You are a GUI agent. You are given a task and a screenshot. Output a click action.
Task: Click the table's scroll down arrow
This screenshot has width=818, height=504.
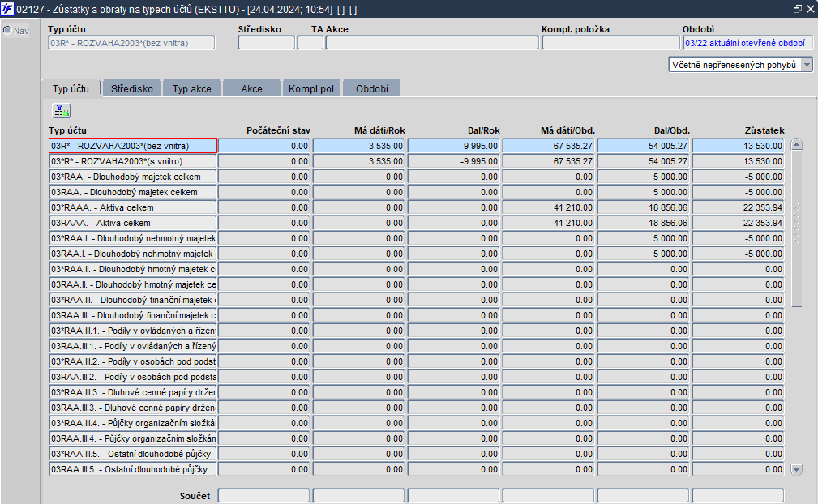[x=797, y=470]
